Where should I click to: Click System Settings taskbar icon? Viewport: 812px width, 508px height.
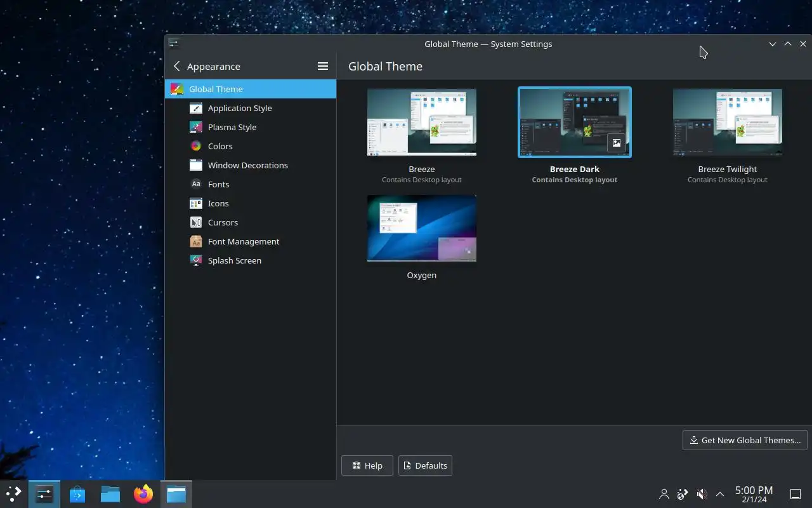pyautogui.click(x=44, y=494)
